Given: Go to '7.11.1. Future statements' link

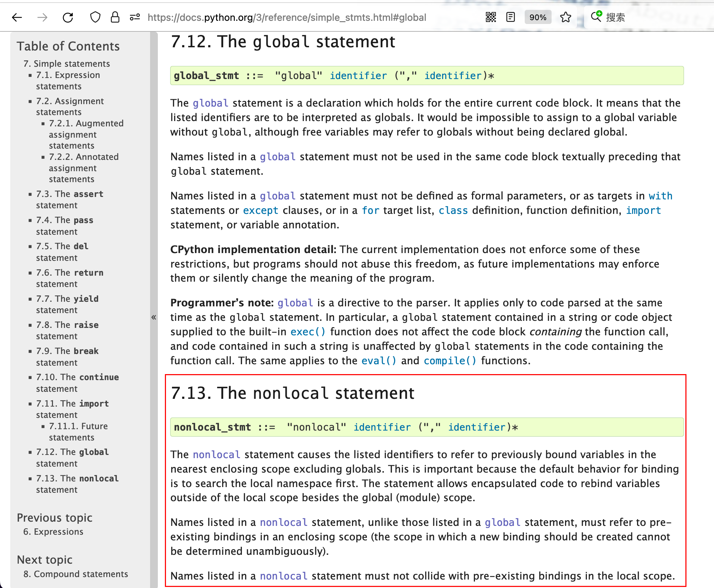Looking at the screenshot, I should (78, 432).
